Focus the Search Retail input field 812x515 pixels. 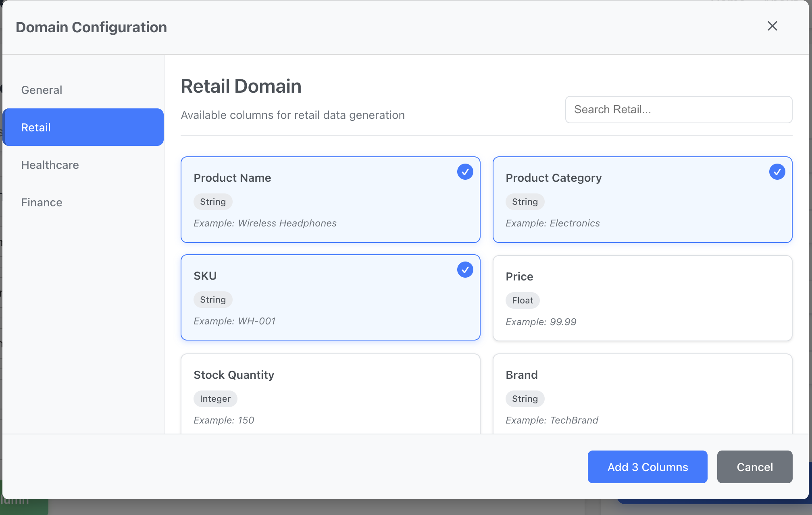679,110
